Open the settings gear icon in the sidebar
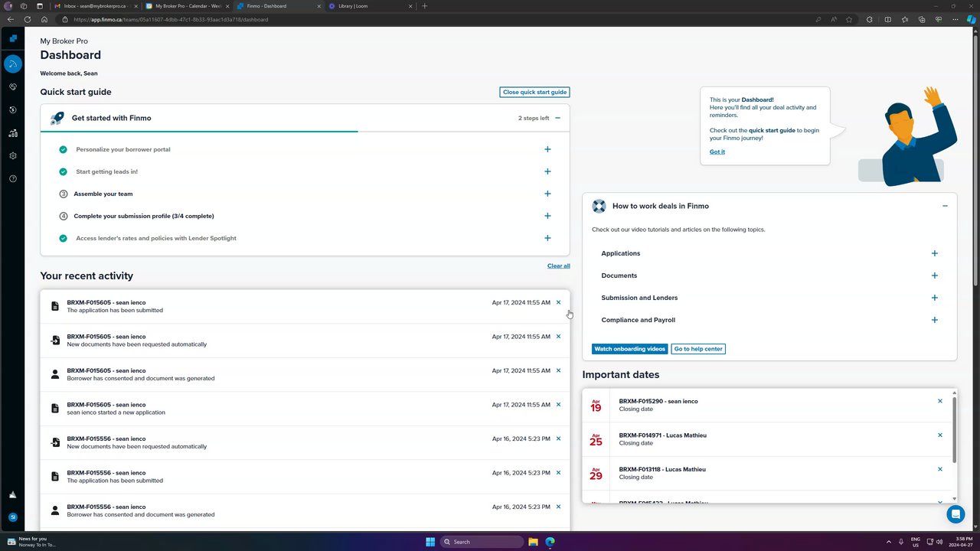Image resolution: width=980 pixels, height=551 pixels. click(x=12, y=156)
